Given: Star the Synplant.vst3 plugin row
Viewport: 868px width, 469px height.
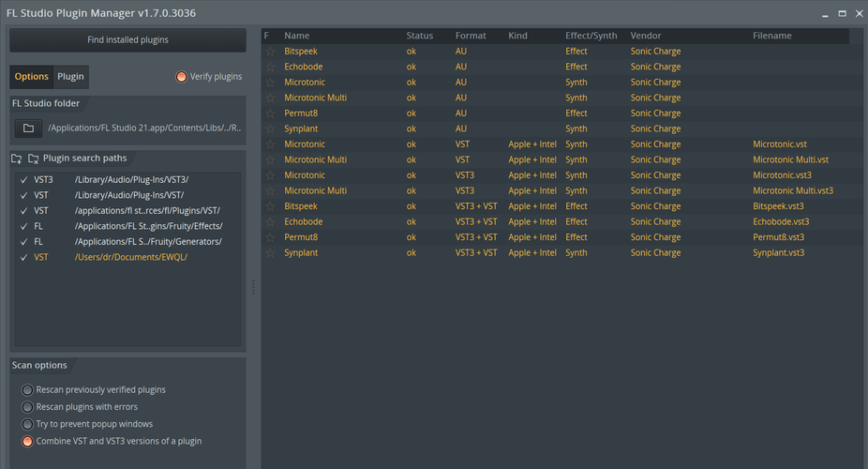Looking at the screenshot, I should tap(270, 253).
